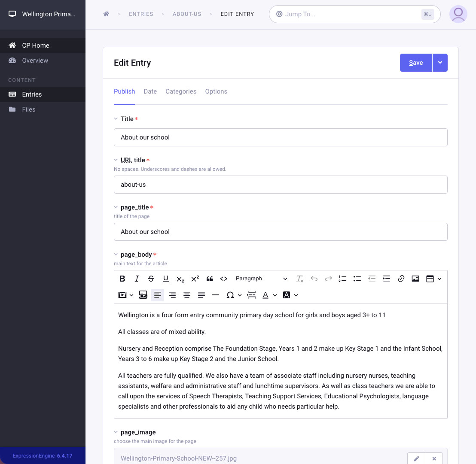476x464 pixels.
Task: Go to ABOUT-US breadcrumb link
Action: (x=187, y=14)
